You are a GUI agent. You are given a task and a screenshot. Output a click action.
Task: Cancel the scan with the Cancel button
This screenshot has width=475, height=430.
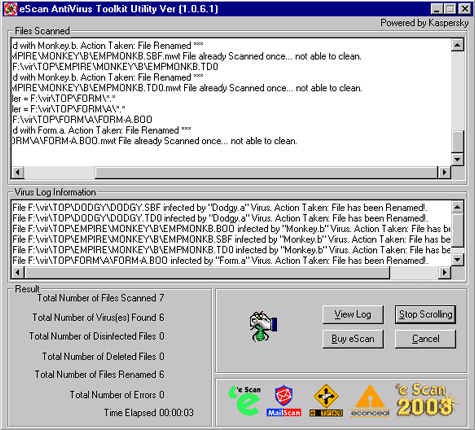point(425,339)
